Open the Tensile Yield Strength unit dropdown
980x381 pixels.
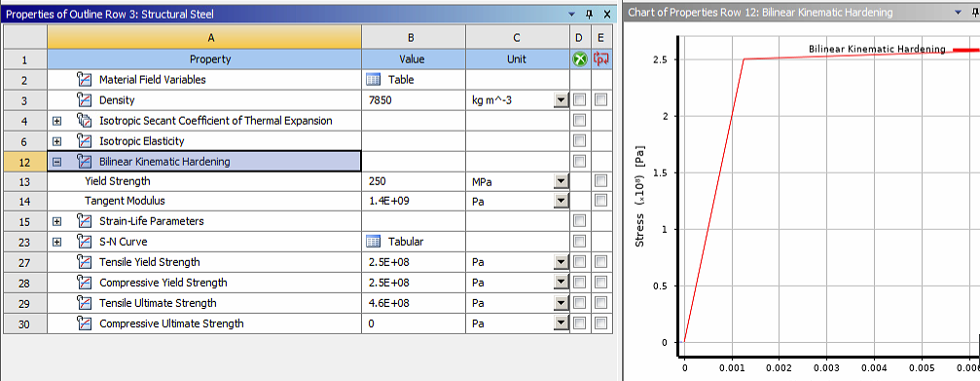tap(562, 262)
